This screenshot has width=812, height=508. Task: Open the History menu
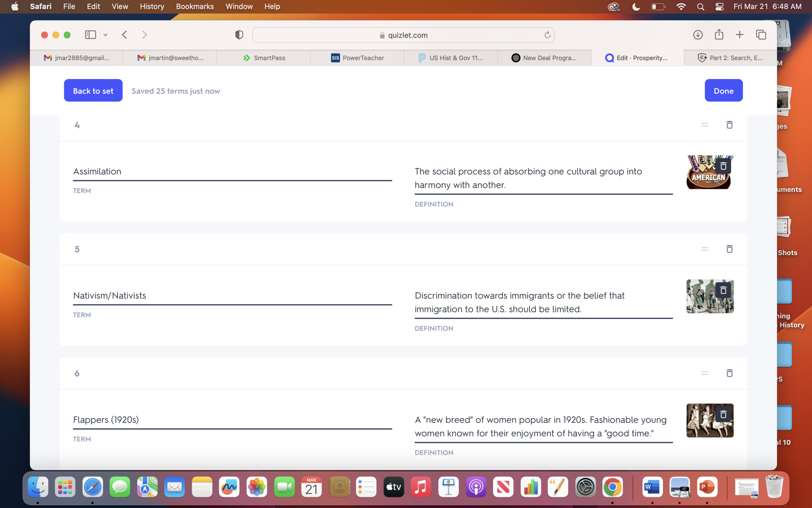tap(151, 7)
